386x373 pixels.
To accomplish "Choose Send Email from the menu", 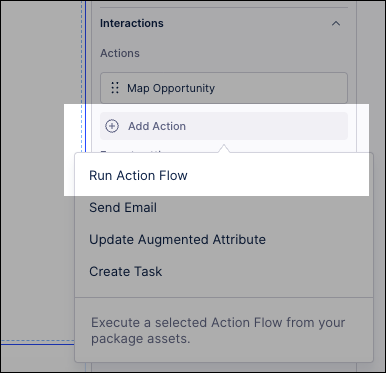I will [x=123, y=208].
